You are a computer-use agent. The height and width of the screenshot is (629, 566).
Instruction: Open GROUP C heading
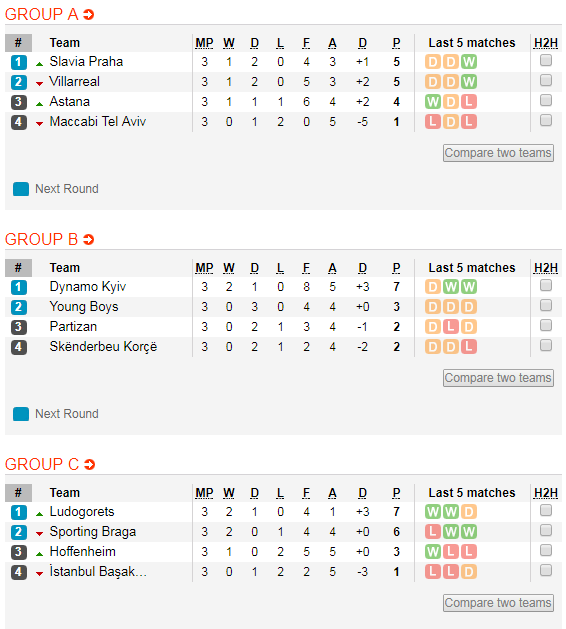tap(42, 465)
